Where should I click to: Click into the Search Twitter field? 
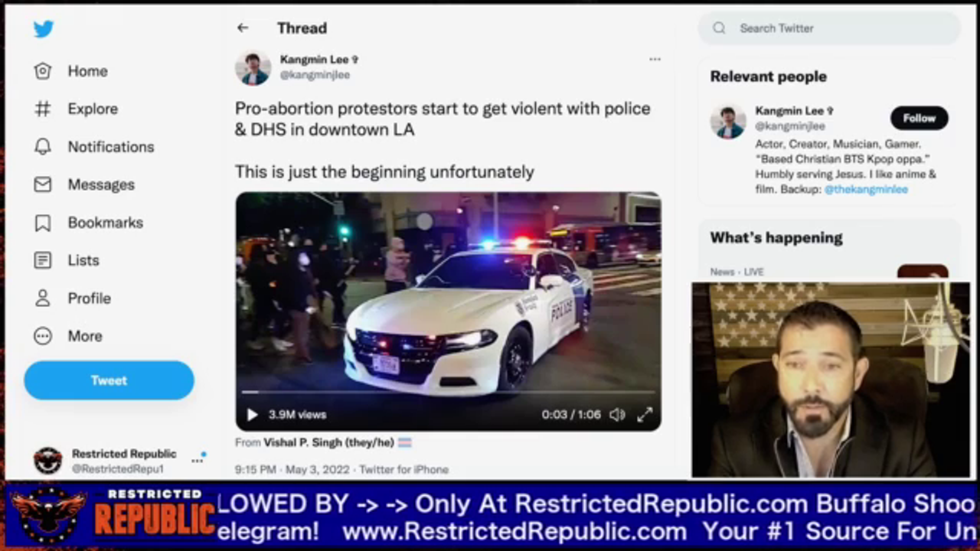pos(829,28)
